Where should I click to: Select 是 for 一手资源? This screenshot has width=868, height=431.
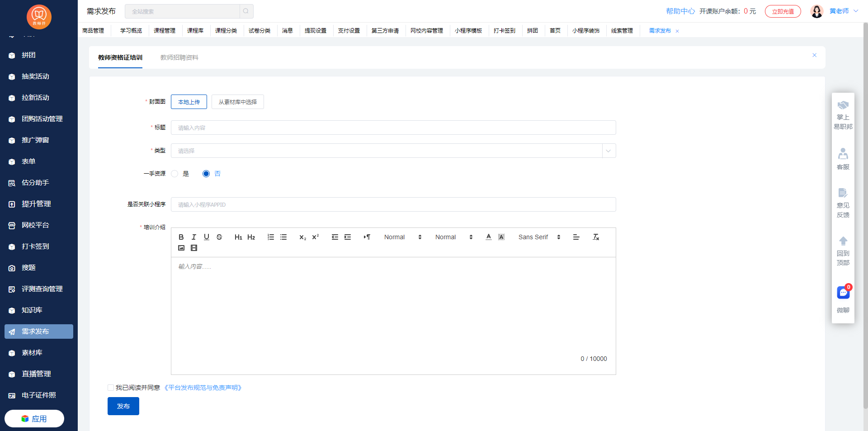(175, 174)
